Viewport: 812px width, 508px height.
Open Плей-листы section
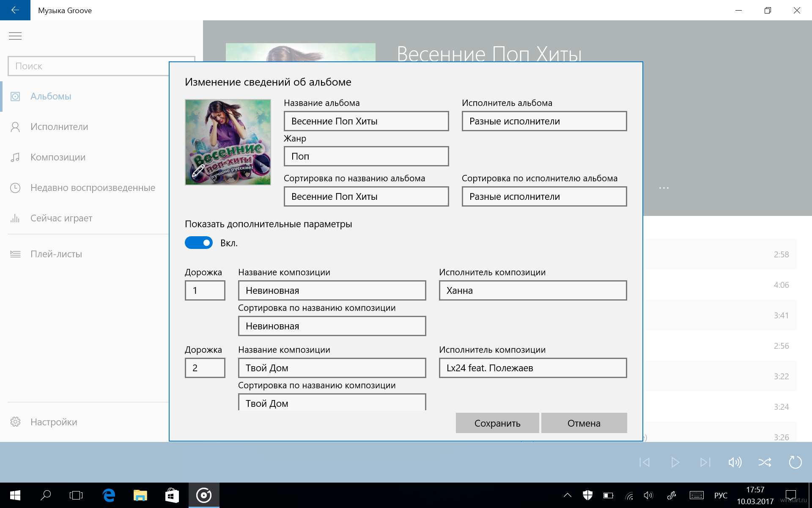point(56,254)
